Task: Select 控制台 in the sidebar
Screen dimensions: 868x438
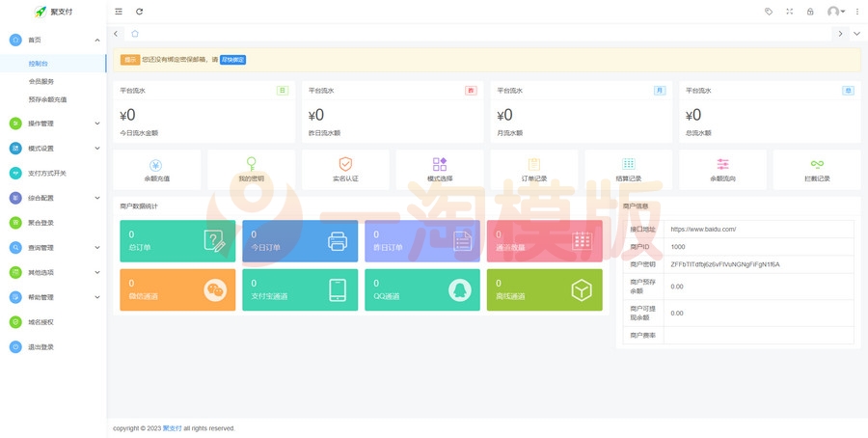Action: click(53, 64)
